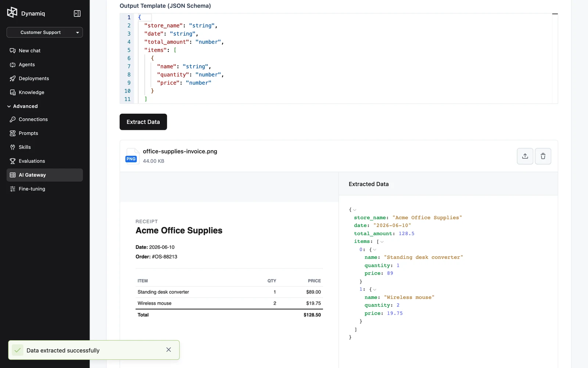Start a New chat
This screenshot has height=368, width=588.
pos(44,50)
